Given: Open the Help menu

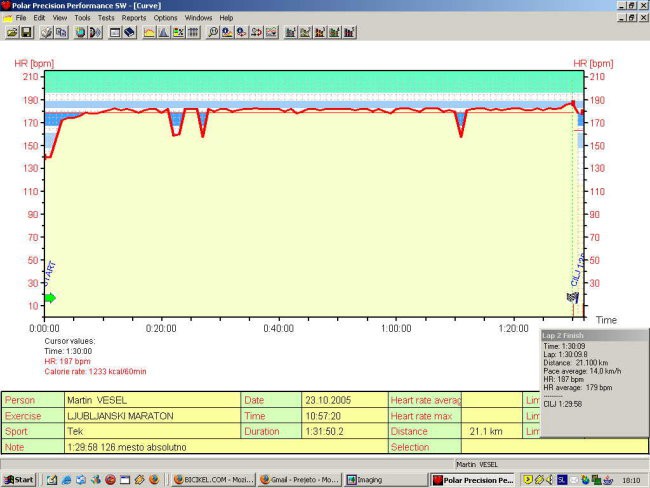Looking at the screenshot, I should (226, 18).
